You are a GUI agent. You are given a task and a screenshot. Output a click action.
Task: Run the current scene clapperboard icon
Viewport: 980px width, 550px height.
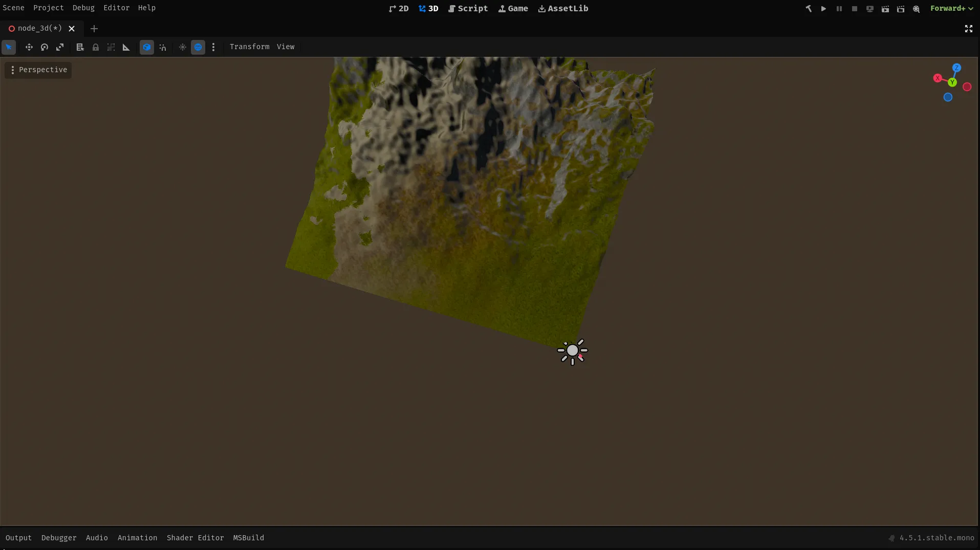tap(885, 9)
